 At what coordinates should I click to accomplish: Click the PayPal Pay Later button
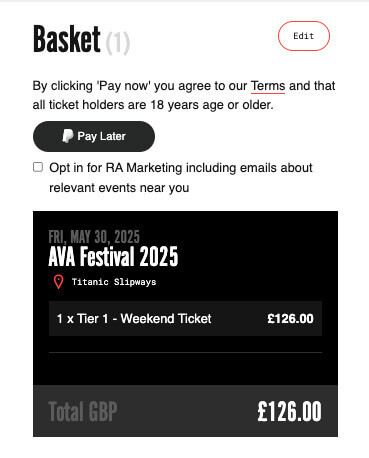click(x=94, y=136)
